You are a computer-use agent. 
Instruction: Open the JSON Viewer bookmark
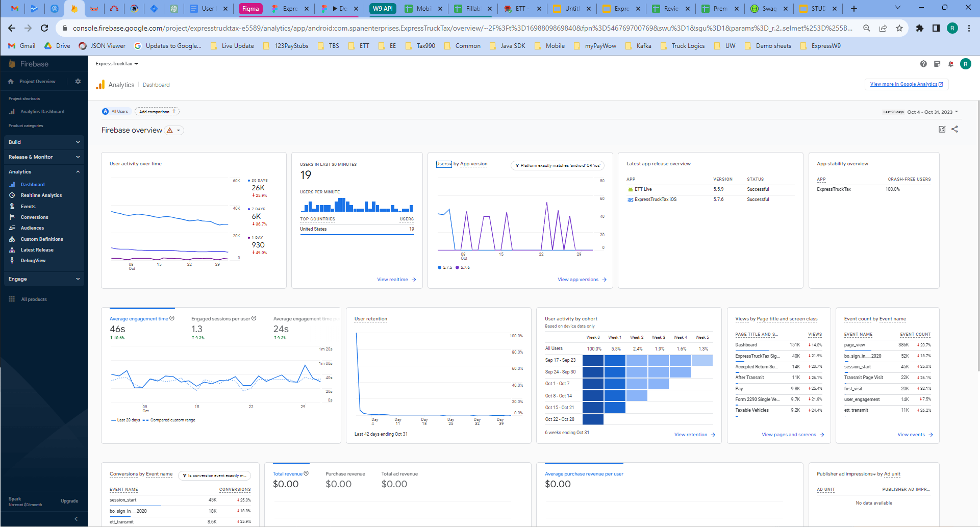tap(102, 46)
